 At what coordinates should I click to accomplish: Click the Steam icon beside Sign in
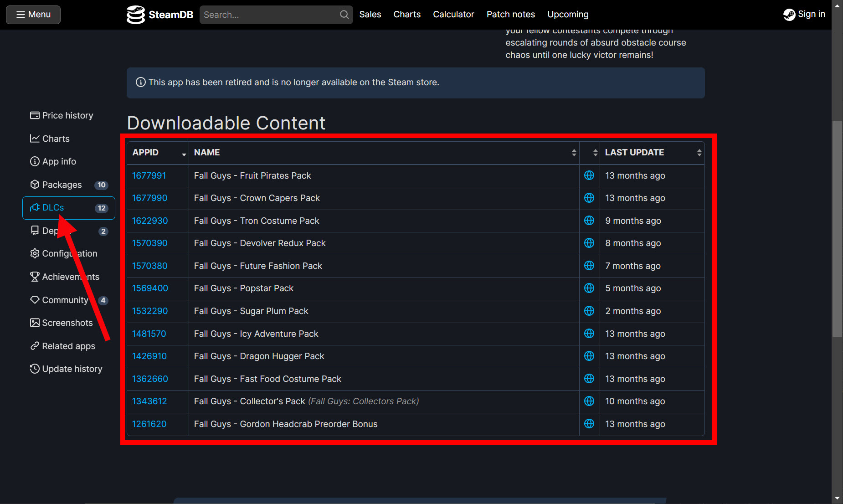[x=789, y=15]
